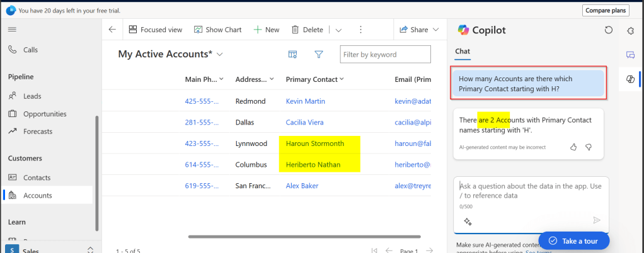Click the Compare plans button

click(x=605, y=11)
